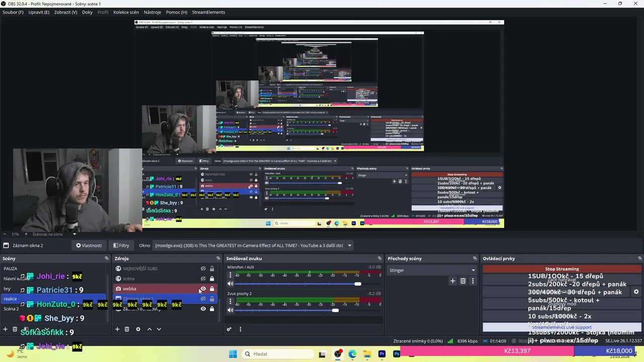Open Mikrofon / AUX three-dot options

click(230, 275)
